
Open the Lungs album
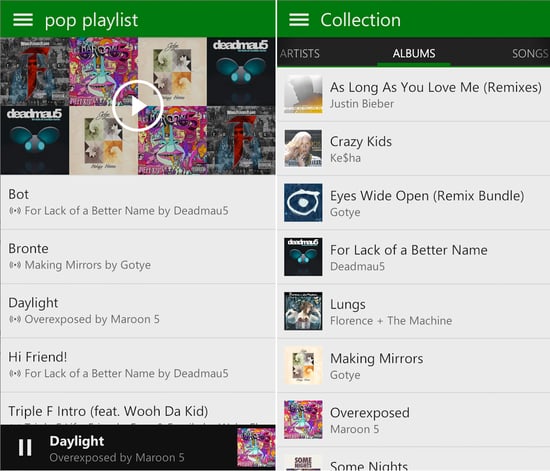pyautogui.click(x=414, y=311)
